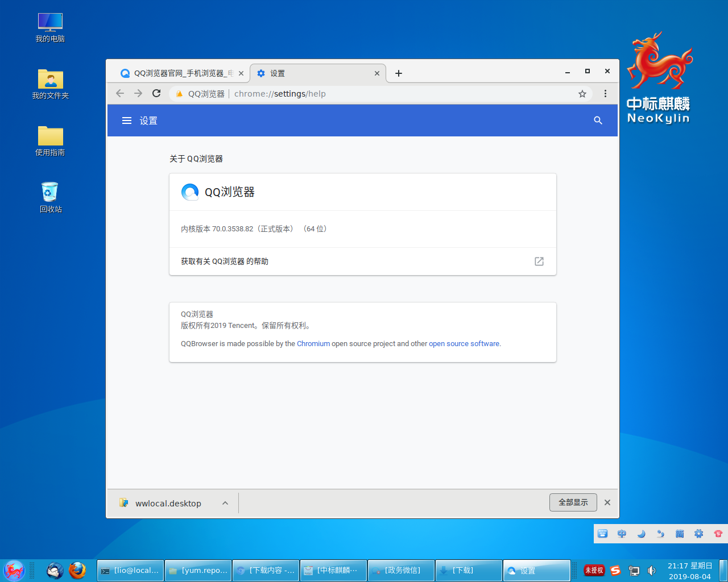Image resolution: width=728 pixels, height=582 pixels.
Task: Click the soft keyboard icon in the input toolbar
Action: click(x=603, y=534)
